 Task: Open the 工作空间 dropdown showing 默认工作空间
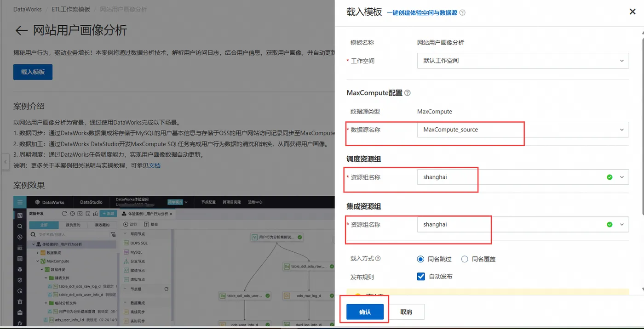pos(523,61)
